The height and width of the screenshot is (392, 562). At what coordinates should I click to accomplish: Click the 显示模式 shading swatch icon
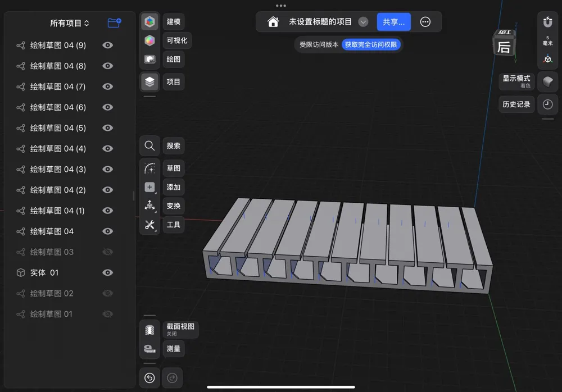(547, 81)
